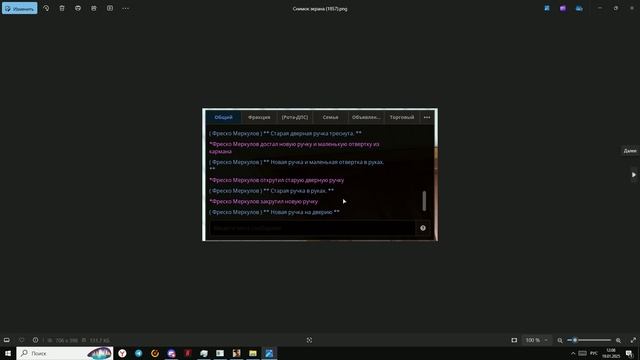The image size is (640, 360).
Task: Open the OneDrive cloud icon in title bar
Action: 579,8
